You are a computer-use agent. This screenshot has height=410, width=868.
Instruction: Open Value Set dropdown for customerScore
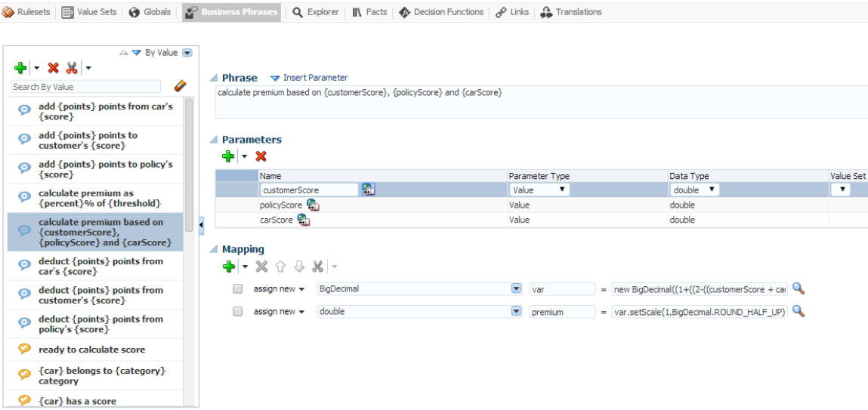pos(841,190)
